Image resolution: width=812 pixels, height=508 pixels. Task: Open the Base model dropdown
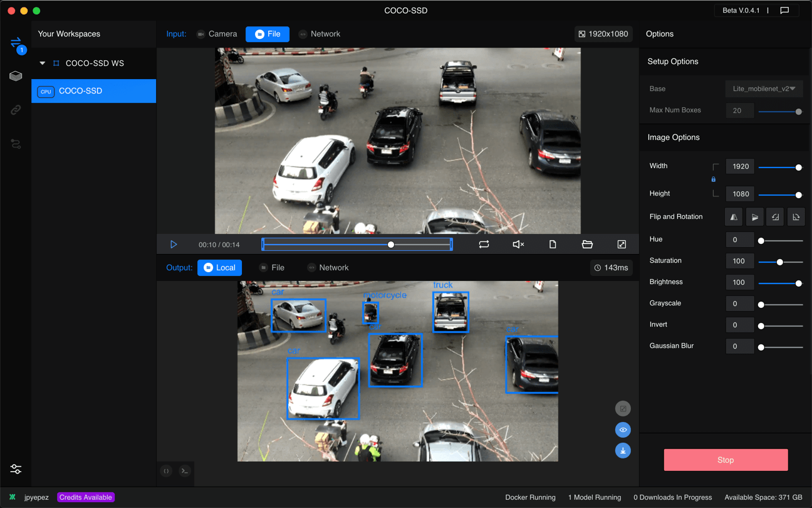(764, 89)
